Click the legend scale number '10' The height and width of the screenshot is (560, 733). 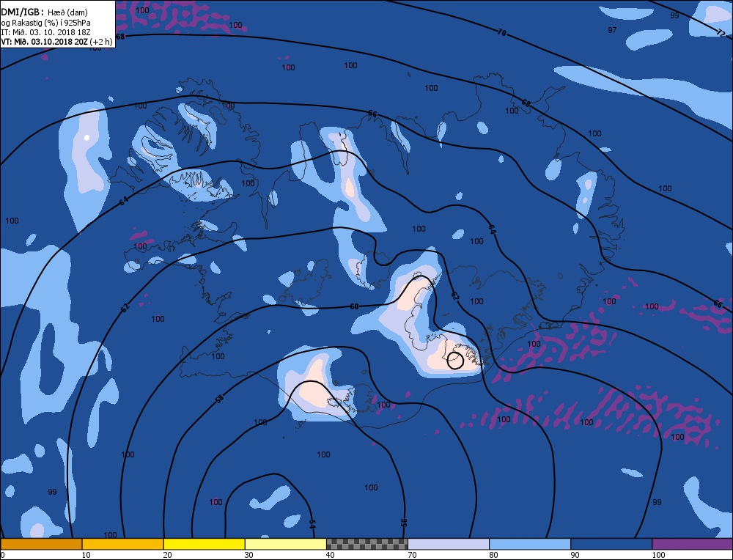(x=86, y=555)
